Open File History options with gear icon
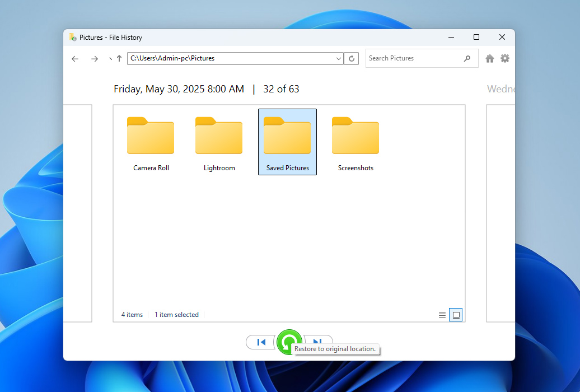Image resolution: width=580 pixels, height=392 pixels. (x=505, y=58)
